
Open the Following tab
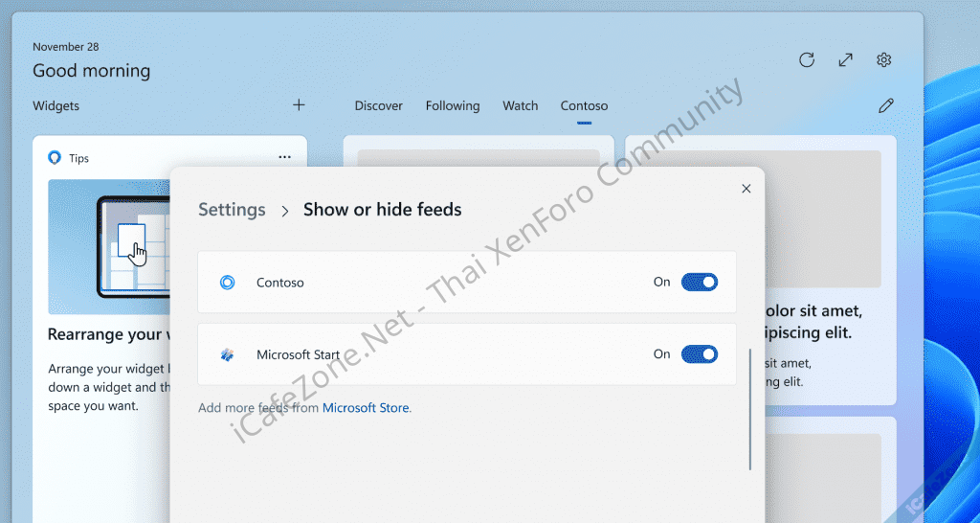click(453, 106)
